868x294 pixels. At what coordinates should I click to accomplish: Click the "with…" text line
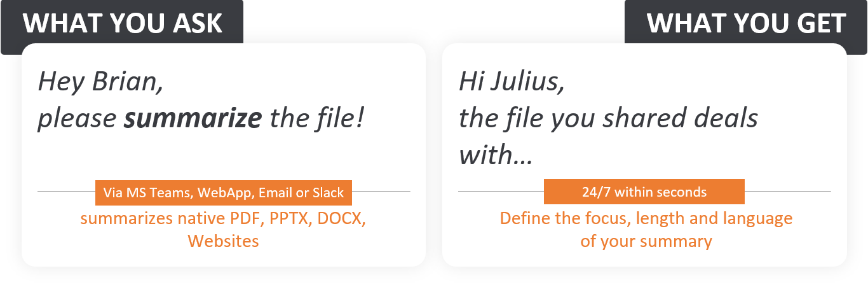tap(496, 156)
